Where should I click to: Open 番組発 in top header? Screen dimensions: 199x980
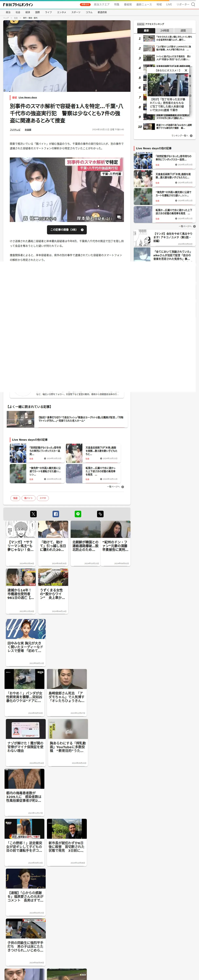[x=128, y=5]
